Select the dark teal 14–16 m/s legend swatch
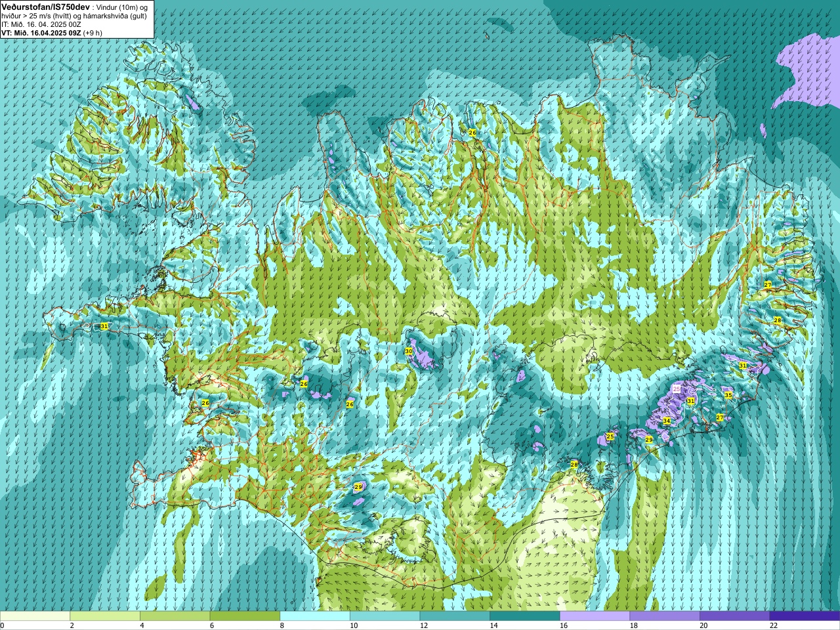Image resolution: width=840 pixels, height=630 pixels. [x=525, y=616]
